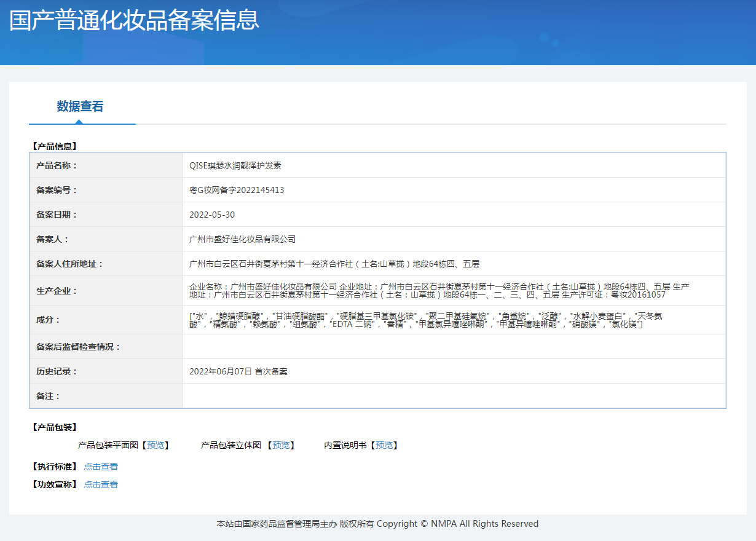Click the 【产品信息】 section heading
Image resolution: width=756 pixels, height=541 pixels.
point(54,146)
